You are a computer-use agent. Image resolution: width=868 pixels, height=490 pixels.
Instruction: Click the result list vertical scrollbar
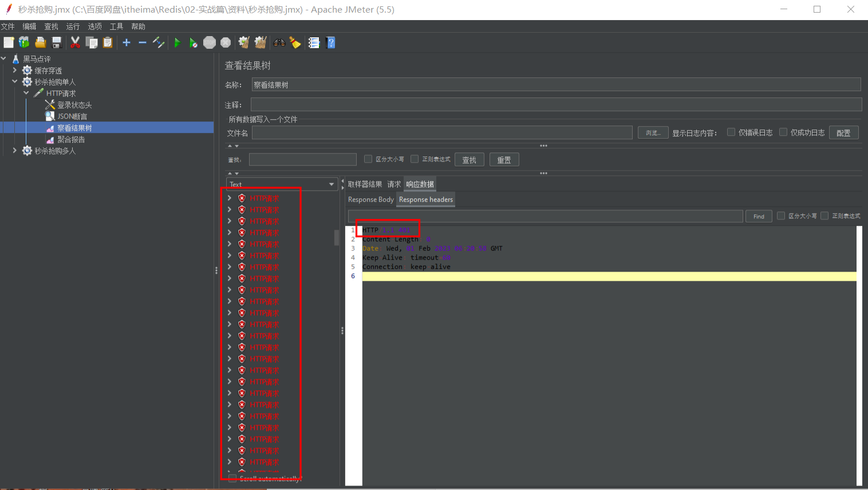(337, 238)
